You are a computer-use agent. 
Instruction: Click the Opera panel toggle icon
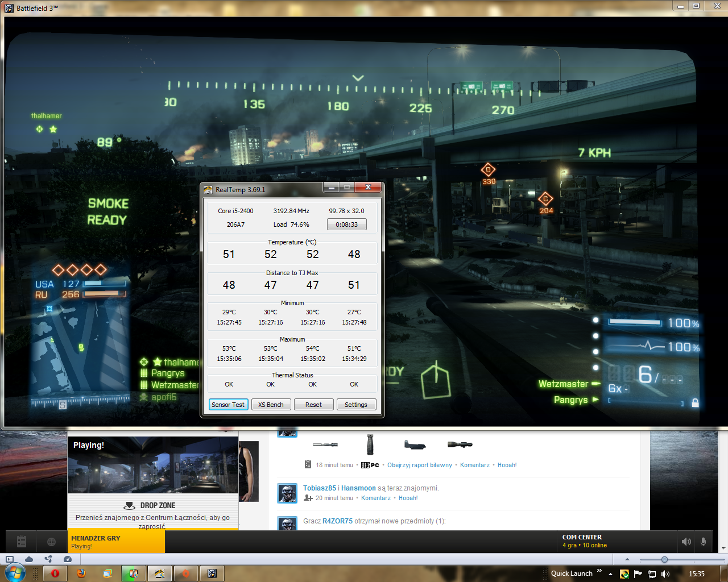click(10, 559)
